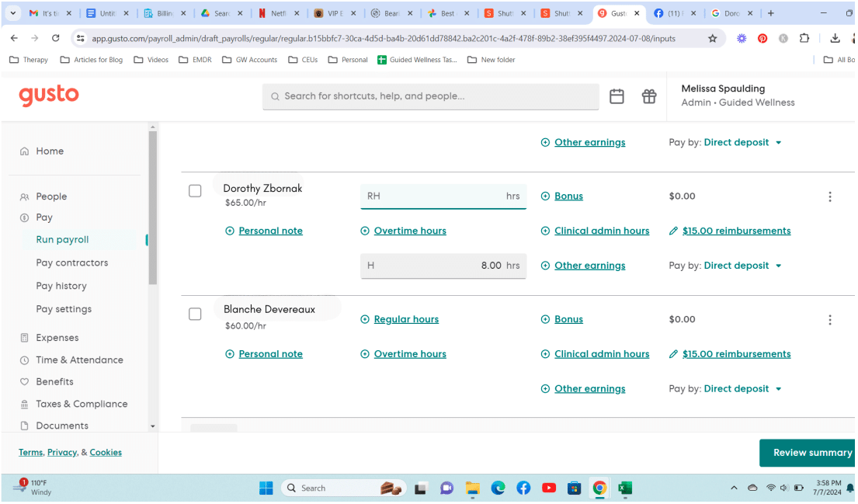Check the checkbox next to Blanche Devereaux
The width and height of the screenshot is (858, 504).
[195, 314]
